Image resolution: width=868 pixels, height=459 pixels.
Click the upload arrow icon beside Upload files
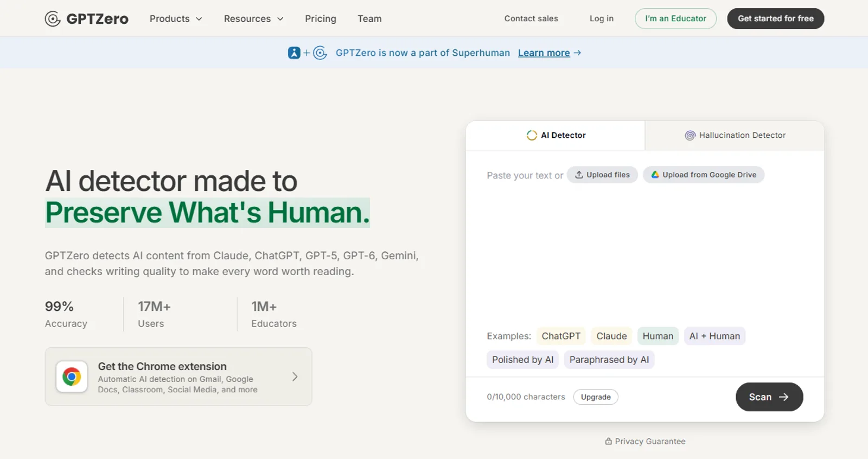click(579, 175)
